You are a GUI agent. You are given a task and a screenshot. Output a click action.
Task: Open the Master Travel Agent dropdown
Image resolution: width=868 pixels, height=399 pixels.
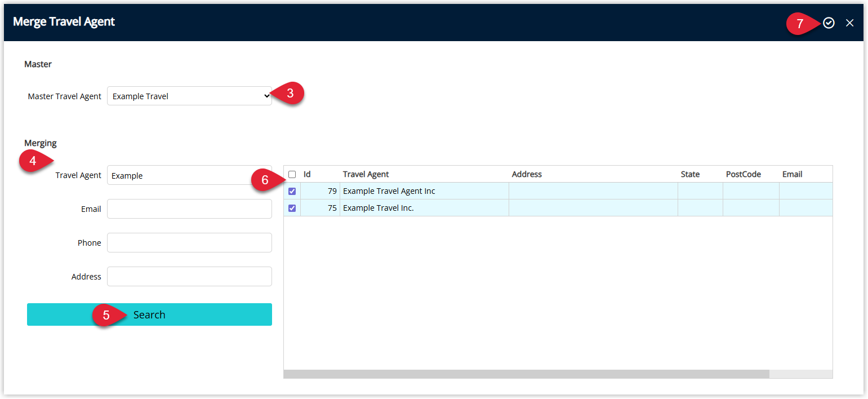click(x=189, y=96)
